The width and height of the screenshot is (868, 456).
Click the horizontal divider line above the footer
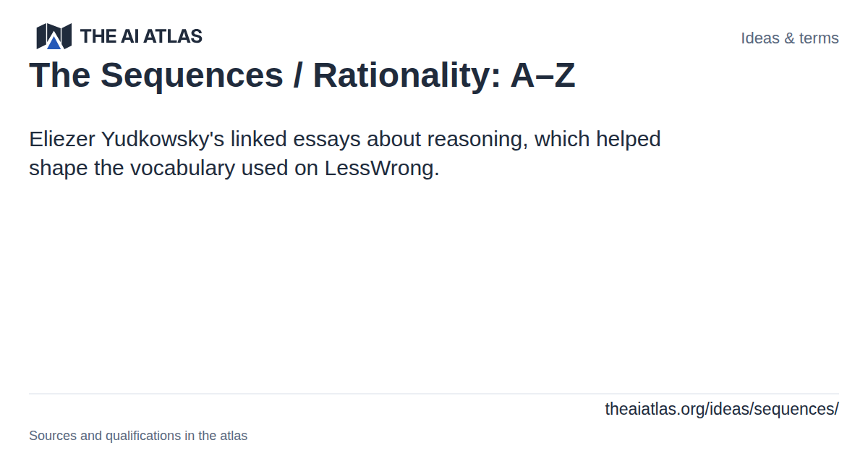pos(434,394)
